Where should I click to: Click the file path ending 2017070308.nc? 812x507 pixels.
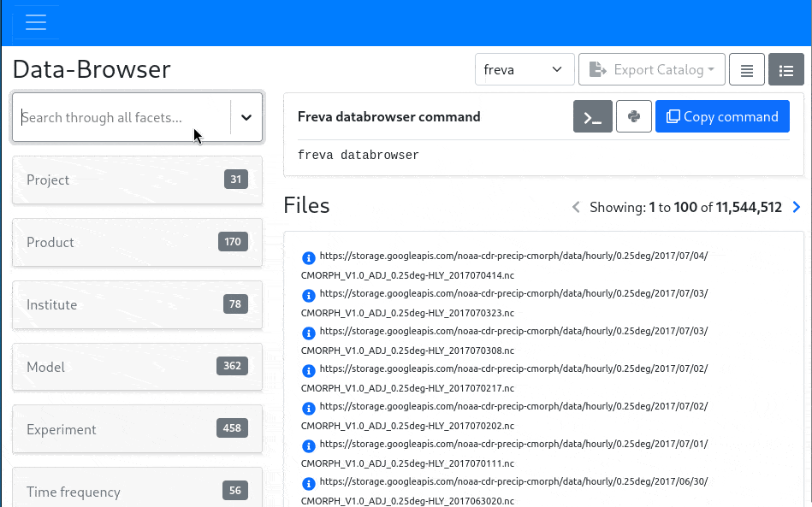click(x=504, y=340)
